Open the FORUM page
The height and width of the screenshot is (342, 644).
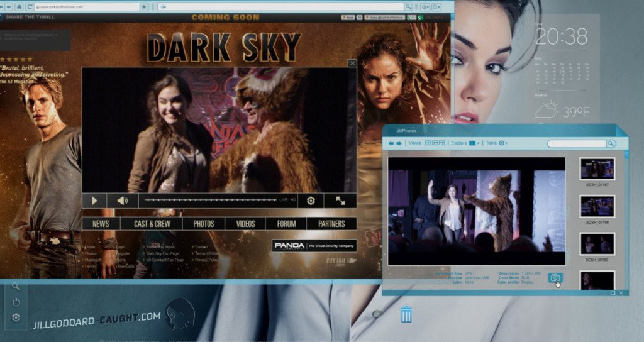click(x=286, y=224)
